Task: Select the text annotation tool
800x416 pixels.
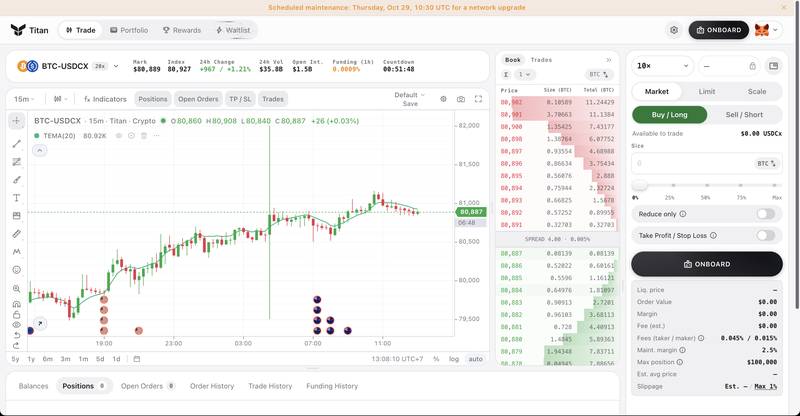Action: (16, 198)
